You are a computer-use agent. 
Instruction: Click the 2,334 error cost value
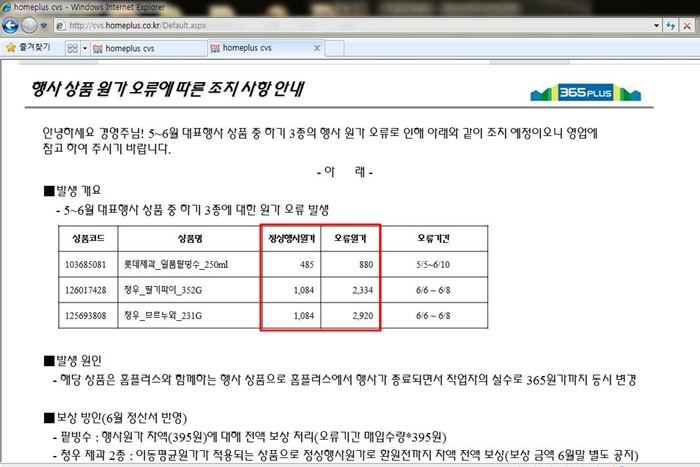coord(362,290)
